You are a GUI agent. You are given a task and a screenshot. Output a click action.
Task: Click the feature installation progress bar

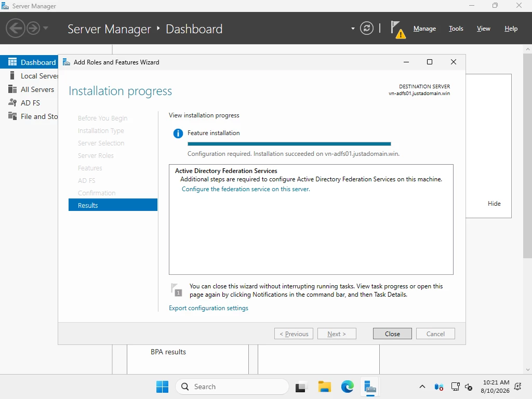[289, 144]
